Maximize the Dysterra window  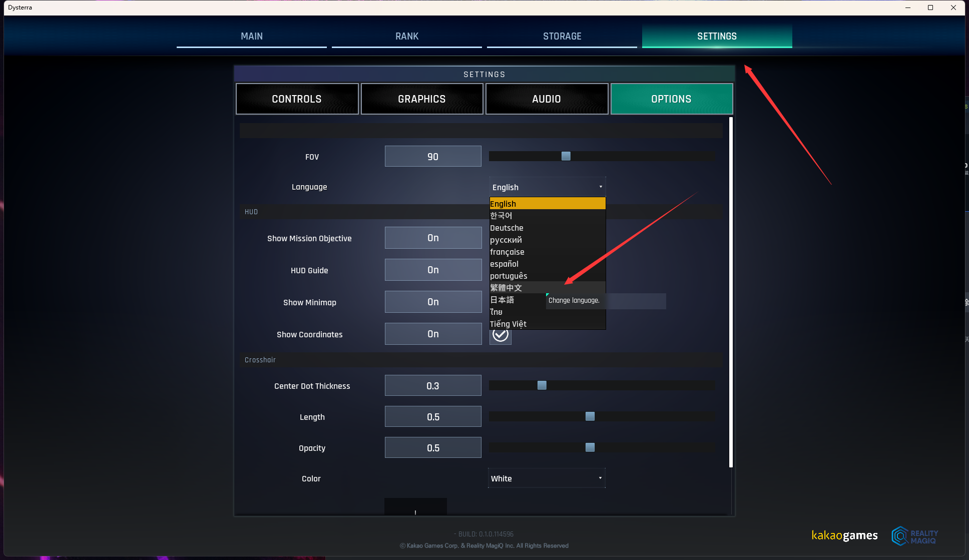pyautogui.click(x=930, y=8)
